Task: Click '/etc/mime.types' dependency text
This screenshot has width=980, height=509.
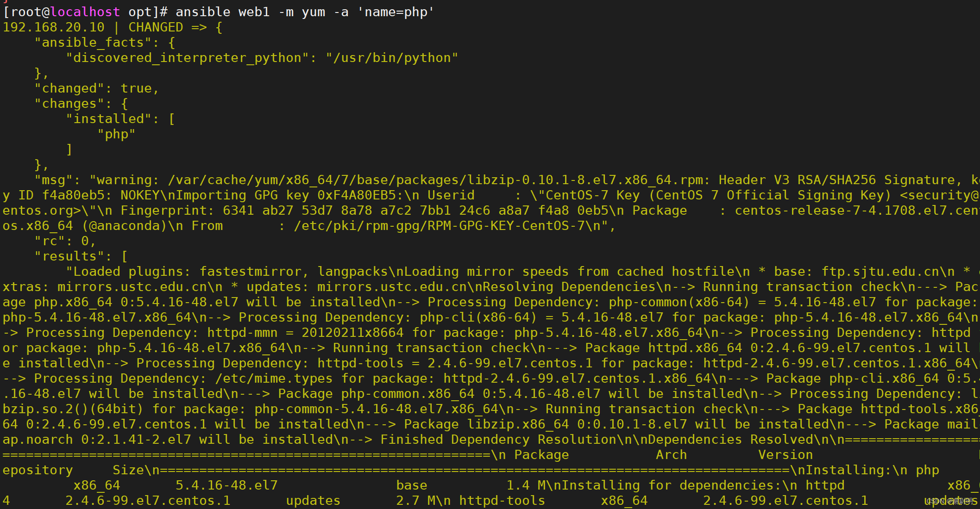Action: tap(274, 379)
